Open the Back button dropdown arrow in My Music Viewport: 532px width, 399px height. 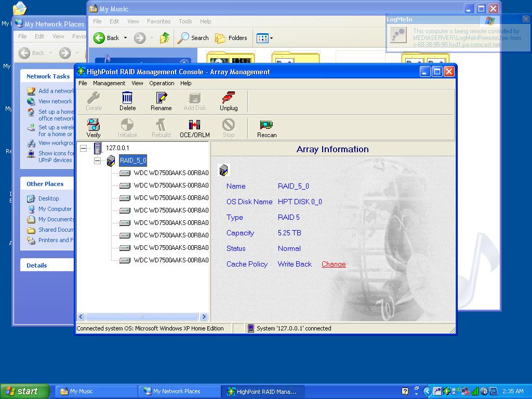click(x=125, y=38)
